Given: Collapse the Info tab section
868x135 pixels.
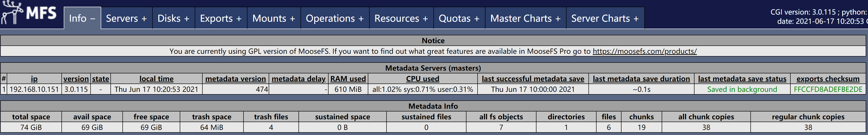Looking at the screenshot, I should [x=82, y=18].
